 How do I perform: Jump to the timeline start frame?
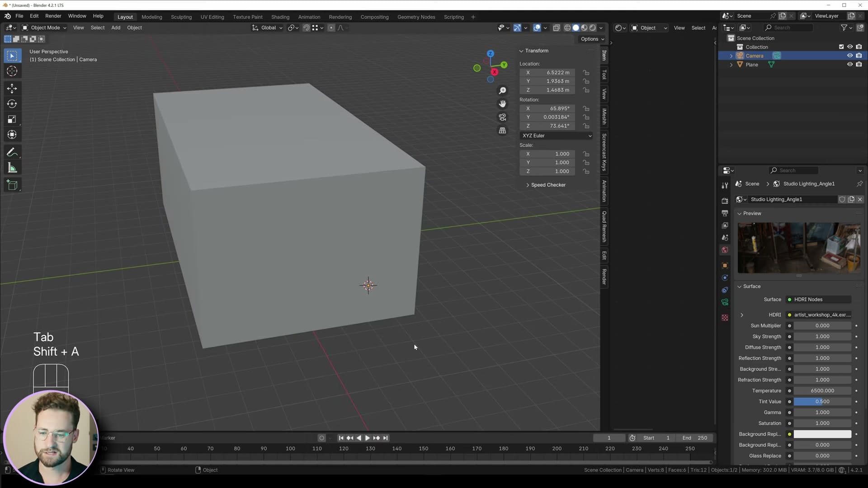tap(341, 438)
